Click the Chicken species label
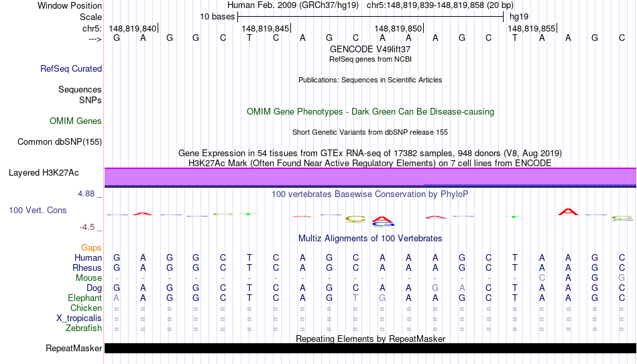 (86, 308)
